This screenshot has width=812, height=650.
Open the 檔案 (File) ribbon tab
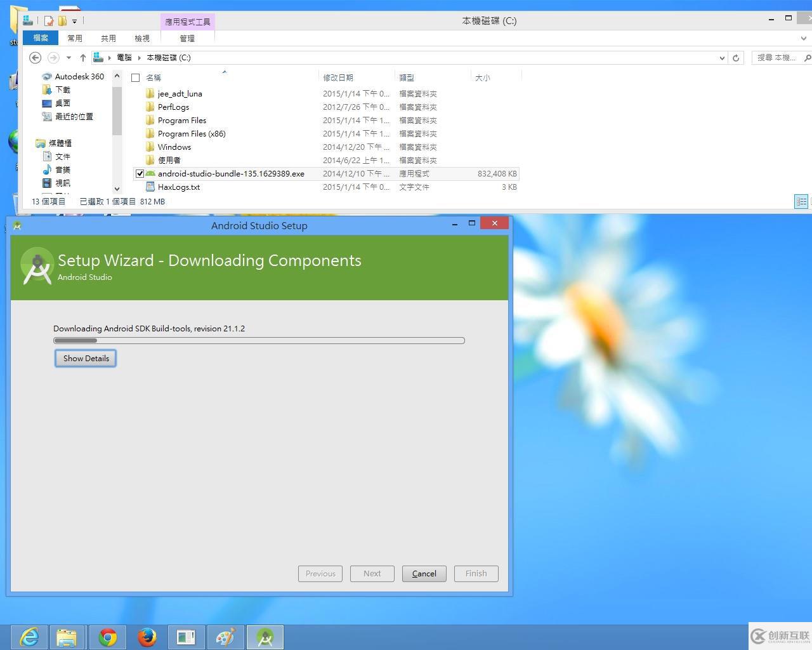(41, 38)
